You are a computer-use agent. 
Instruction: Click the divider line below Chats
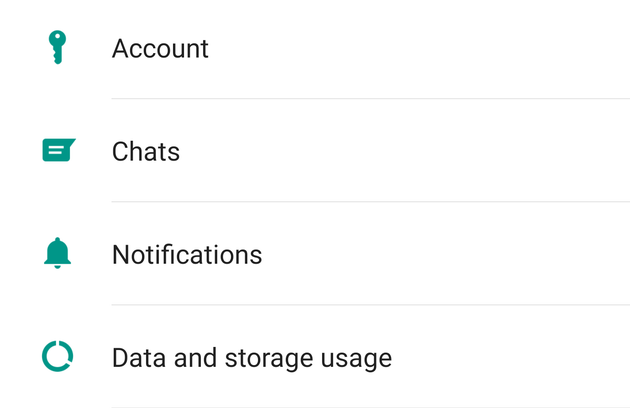[x=370, y=202]
